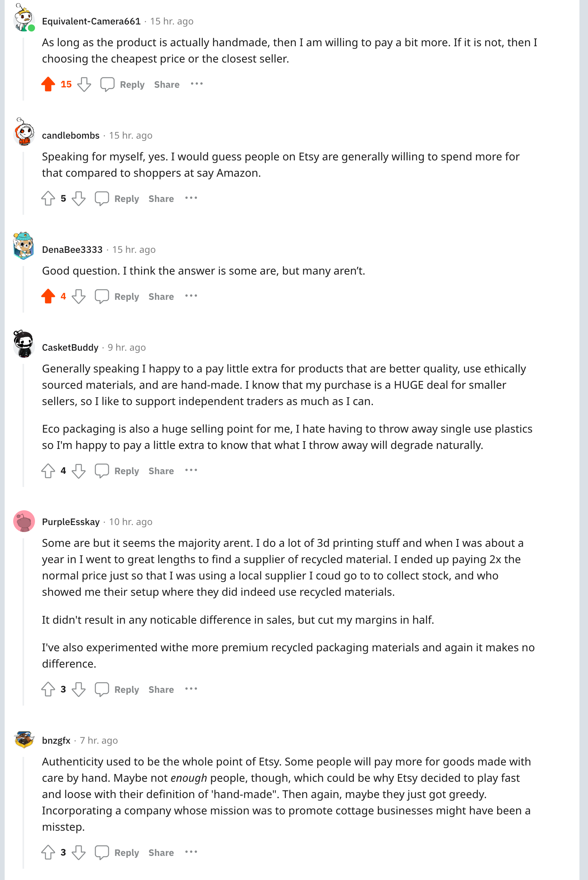This screenshot has width=588, height=880.
Task: Upvote candlebombs' comment
Action: (48, 198)
